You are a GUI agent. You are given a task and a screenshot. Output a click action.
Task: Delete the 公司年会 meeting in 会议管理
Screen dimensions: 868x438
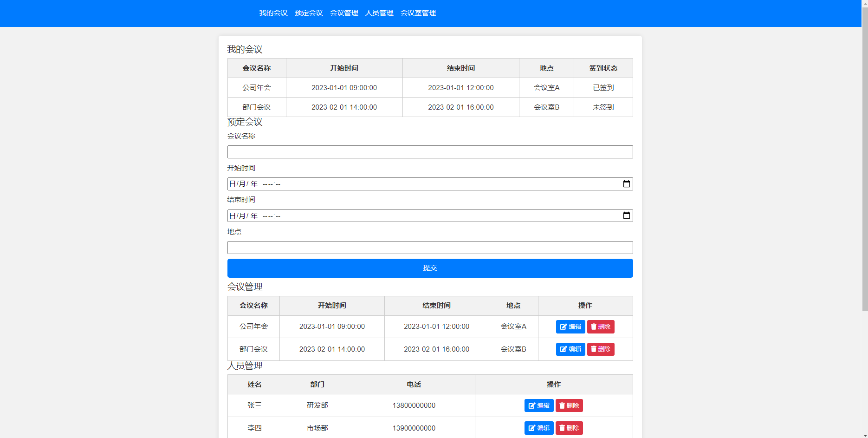(601, 327)
